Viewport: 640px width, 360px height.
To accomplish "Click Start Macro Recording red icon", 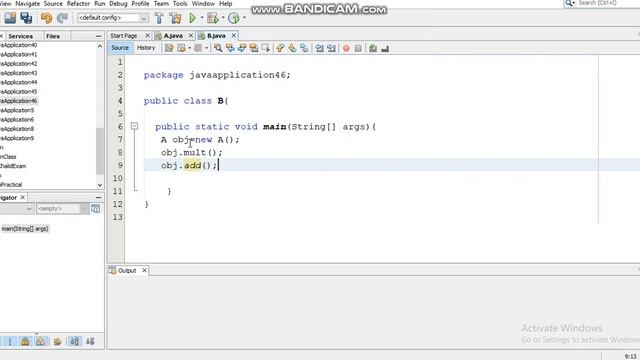I will [346, 48].
